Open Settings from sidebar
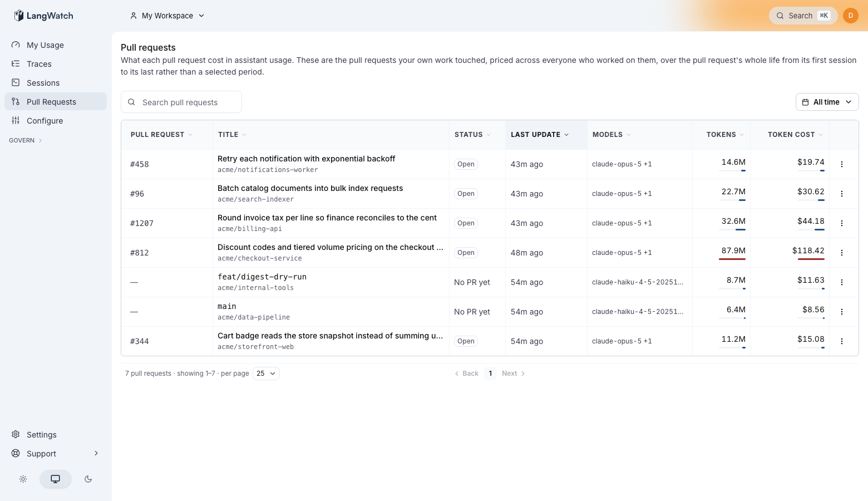Screen dimensions: 868x501 (56, 435)
